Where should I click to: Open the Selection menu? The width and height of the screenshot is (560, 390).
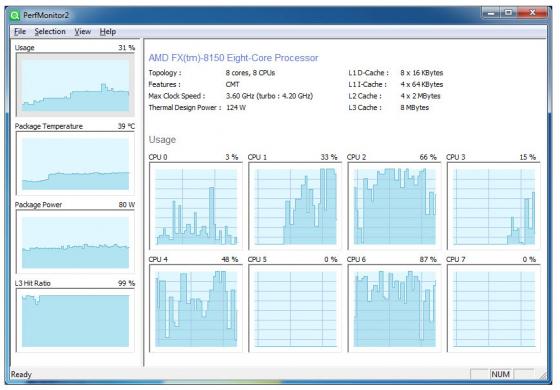50,31
